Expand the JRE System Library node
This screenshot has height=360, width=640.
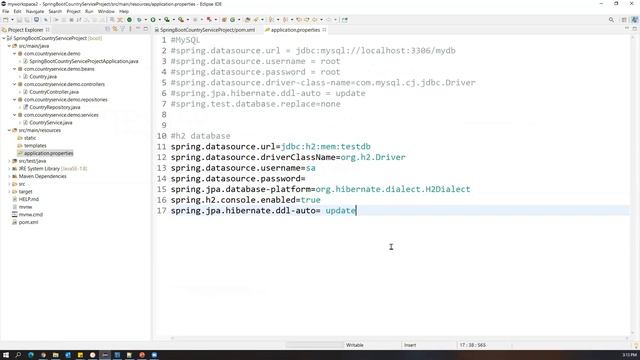pos(9,169)
